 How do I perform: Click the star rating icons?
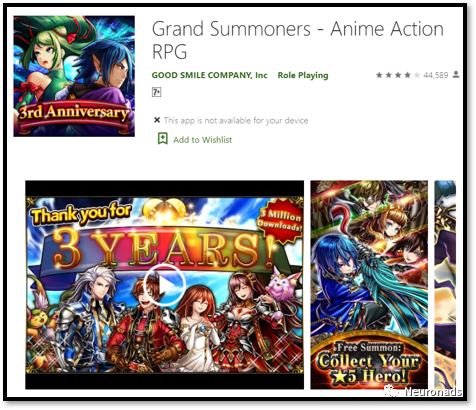click(x=398, y=75)
